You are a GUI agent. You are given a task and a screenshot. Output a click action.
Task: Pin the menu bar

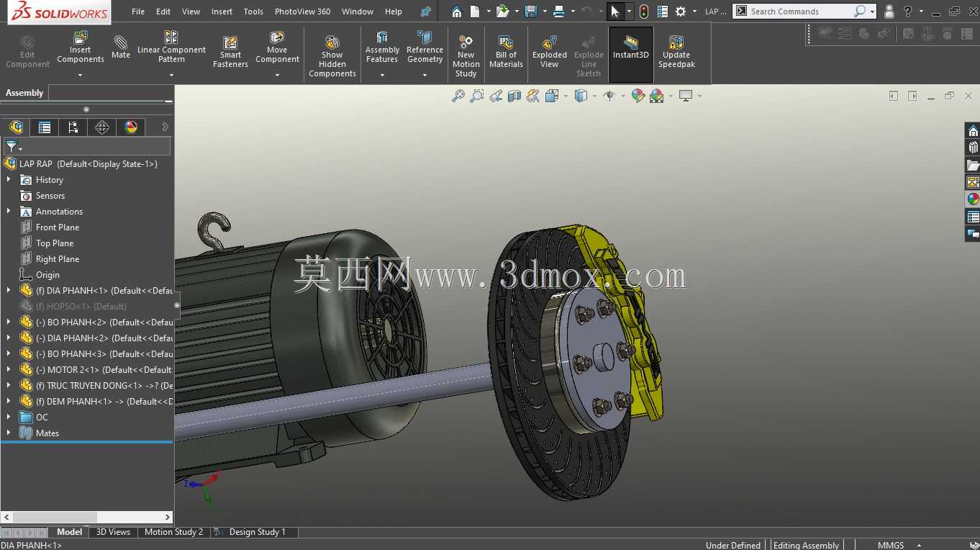point(426,12)
